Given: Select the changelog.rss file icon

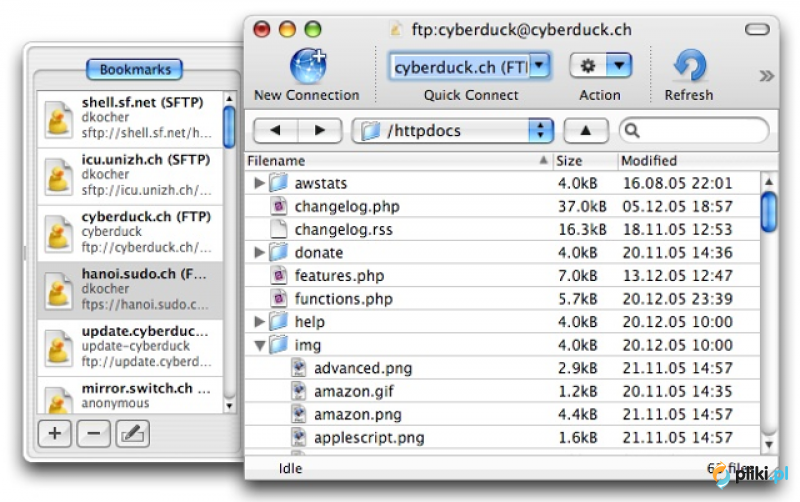Looking at the screenshot, I should [x=279, y=229].
